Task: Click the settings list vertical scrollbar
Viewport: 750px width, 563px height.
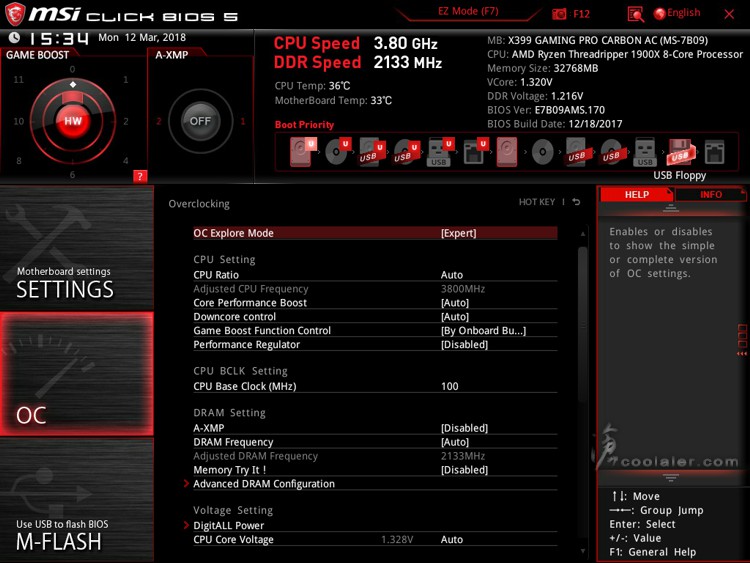Action: click(x=582, y=325)
